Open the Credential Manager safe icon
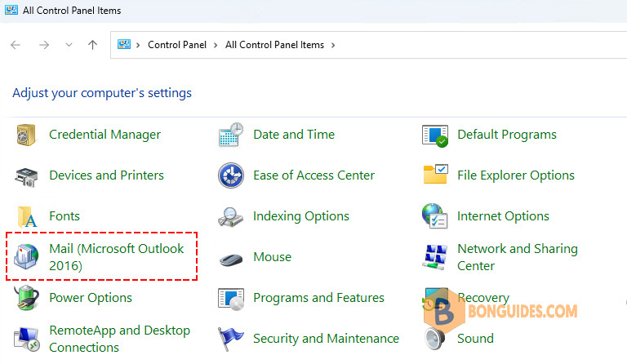Screen dimensions: 627x364 click(x=26, y=135)
